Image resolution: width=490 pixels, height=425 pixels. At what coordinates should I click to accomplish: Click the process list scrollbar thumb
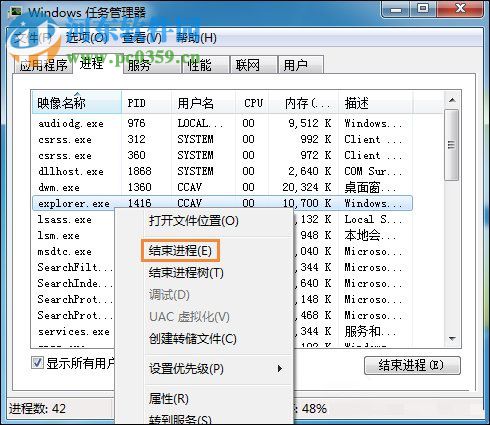click(452, 145)
